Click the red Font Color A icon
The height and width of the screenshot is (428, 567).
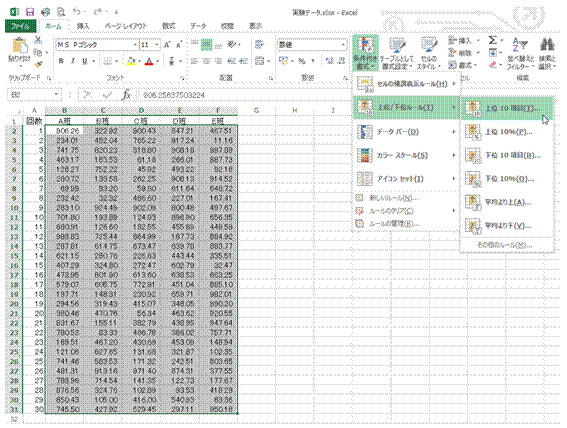[x=149, y=61]
